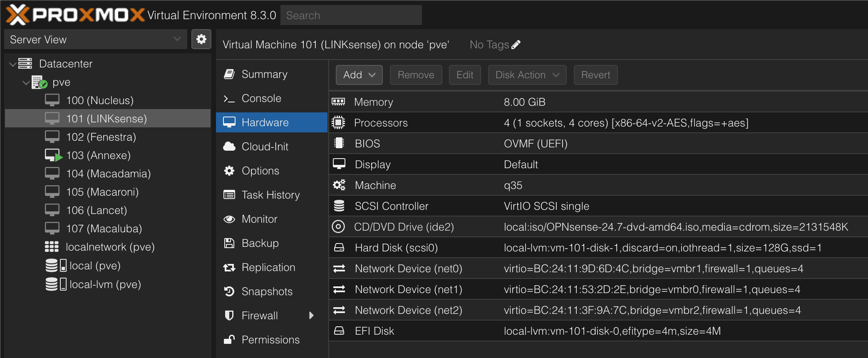Click the Monitor eye icon
The height and width of the screenshot is (358, 868).
(229, 219)
